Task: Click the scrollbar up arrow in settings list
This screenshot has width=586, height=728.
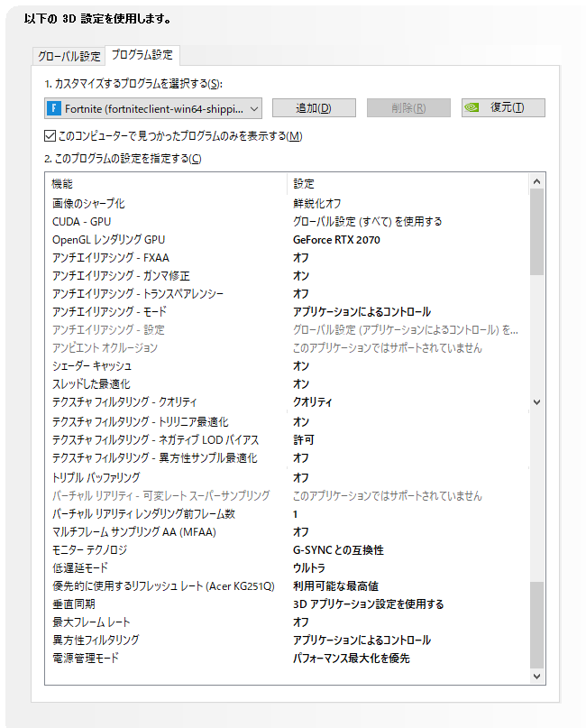Action: point(536,181)
